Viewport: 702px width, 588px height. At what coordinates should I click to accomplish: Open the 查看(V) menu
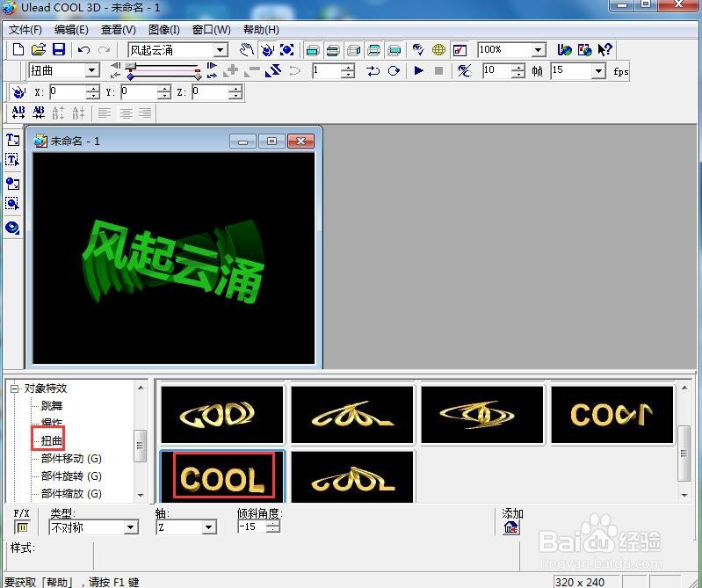click(119, 30)
